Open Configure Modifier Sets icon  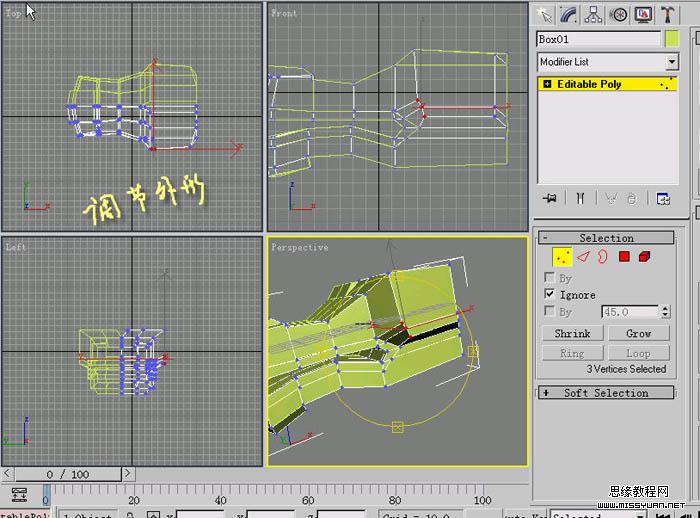(x=663, y=198)
